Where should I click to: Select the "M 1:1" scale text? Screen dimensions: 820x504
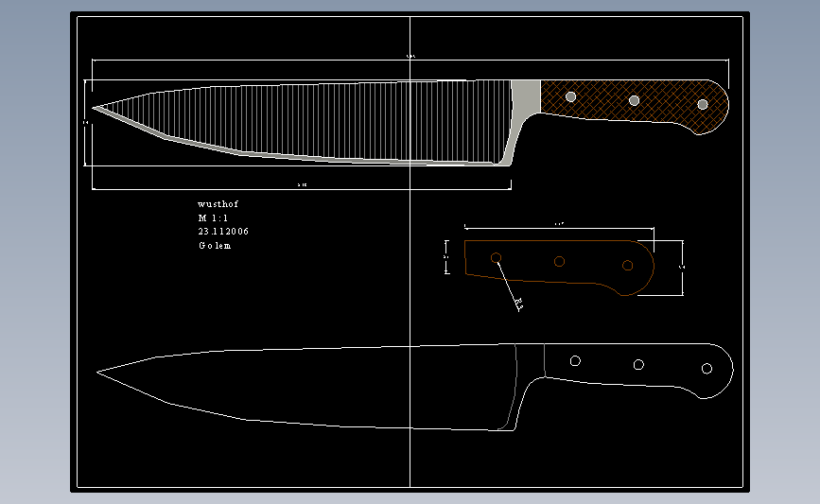[213, 218]
